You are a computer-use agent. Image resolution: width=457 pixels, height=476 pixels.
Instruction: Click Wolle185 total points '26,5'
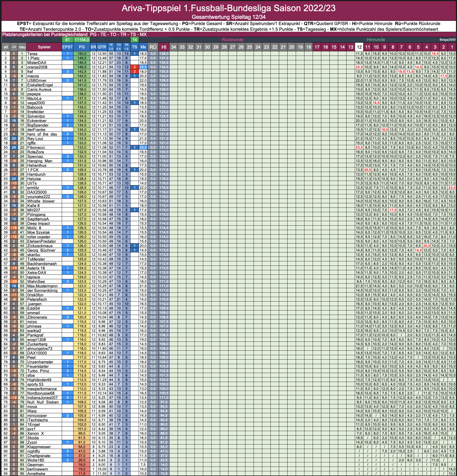[x=82, y=460]
